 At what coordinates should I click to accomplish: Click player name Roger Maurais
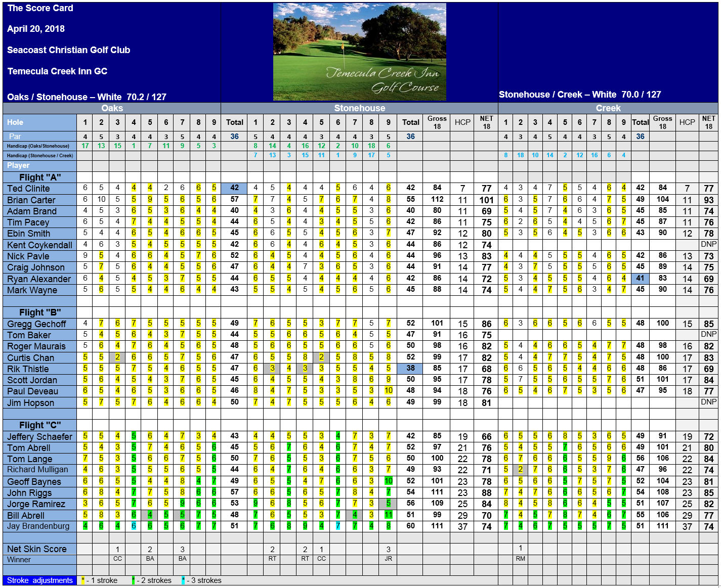pyautogui.click(x=36, y=346)
